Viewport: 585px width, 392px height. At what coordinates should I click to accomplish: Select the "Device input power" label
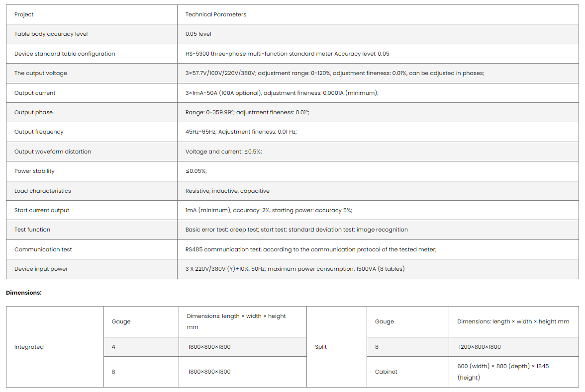[41, 269]
